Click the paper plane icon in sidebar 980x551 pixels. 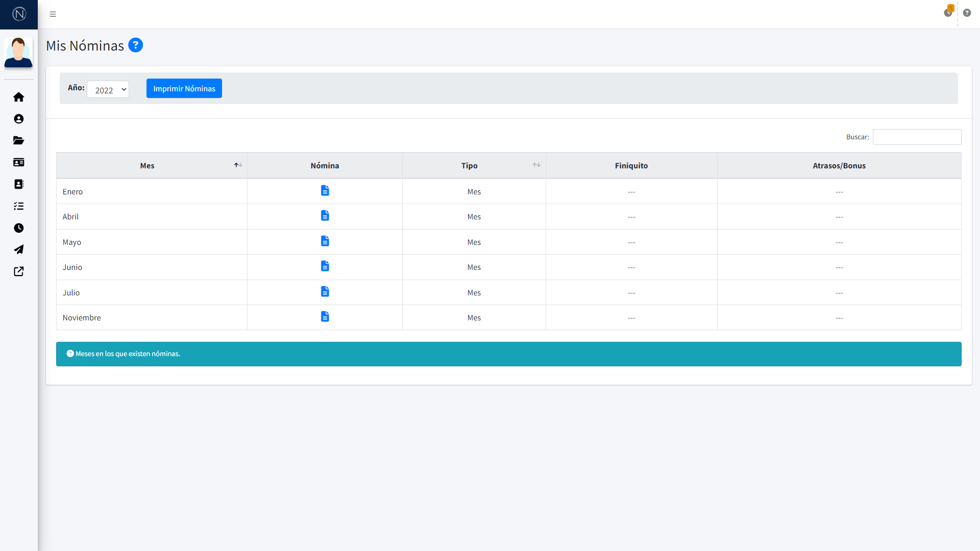(19, 249)
